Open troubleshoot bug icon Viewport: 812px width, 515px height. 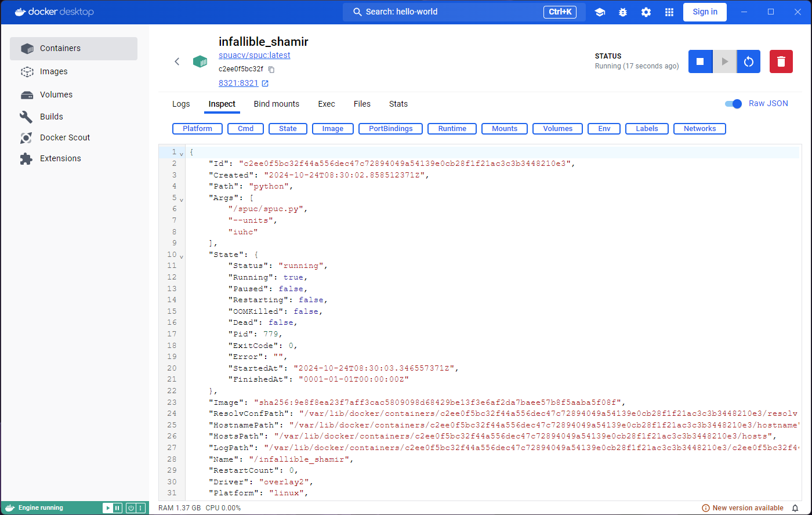[x=623, y=12]
